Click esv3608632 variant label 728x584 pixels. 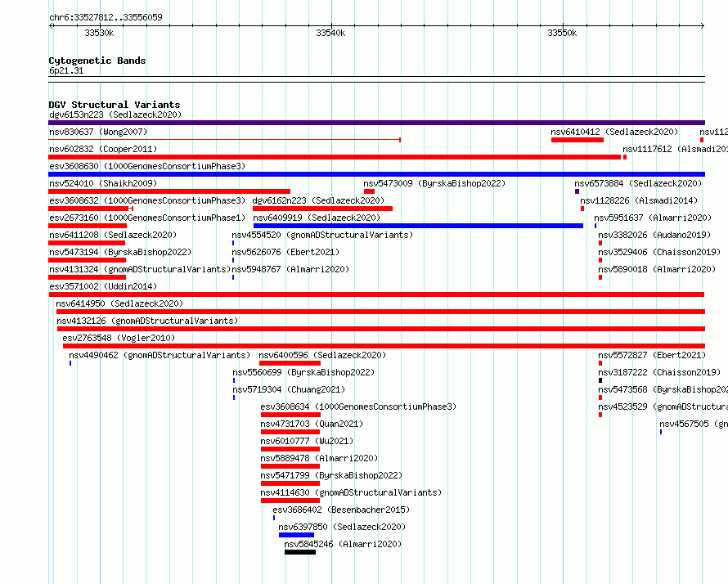pos(147,200)
